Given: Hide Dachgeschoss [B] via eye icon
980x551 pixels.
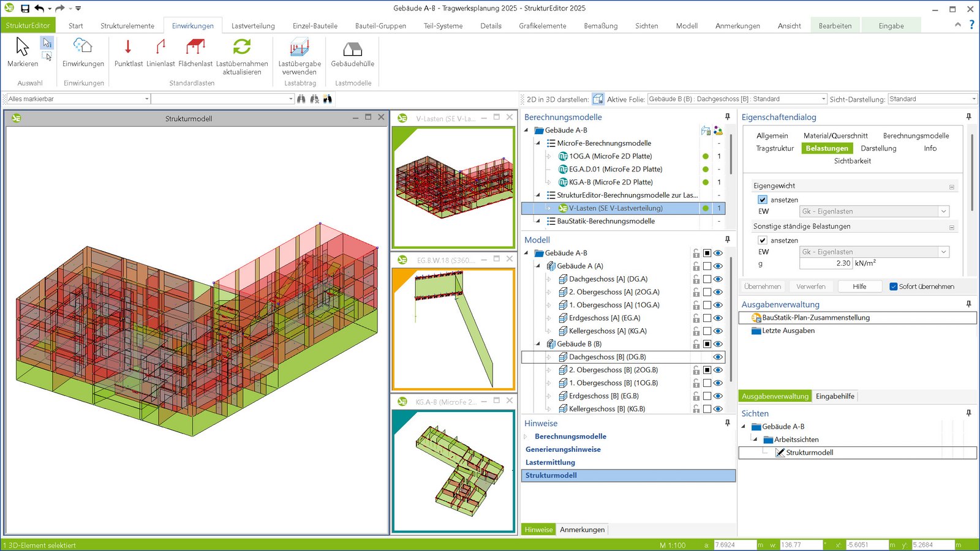Looking at the screenshot, I should pos(718,357).
